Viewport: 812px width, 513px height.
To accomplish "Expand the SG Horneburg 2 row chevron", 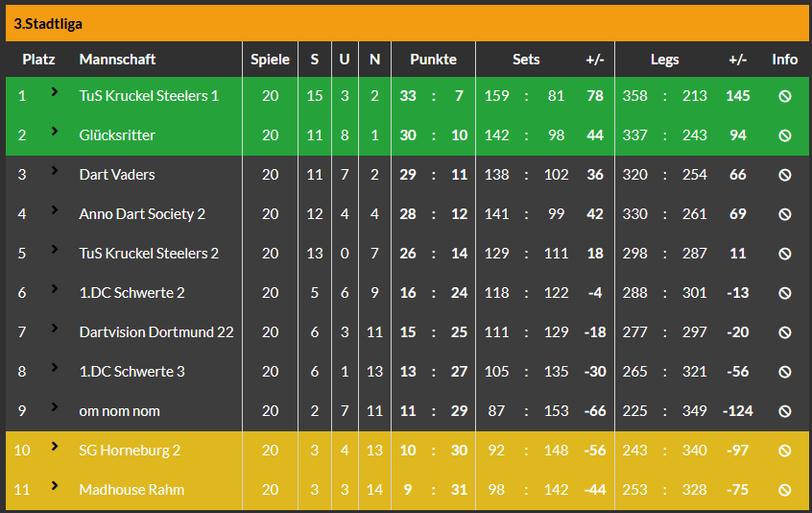I will [55, 447].
